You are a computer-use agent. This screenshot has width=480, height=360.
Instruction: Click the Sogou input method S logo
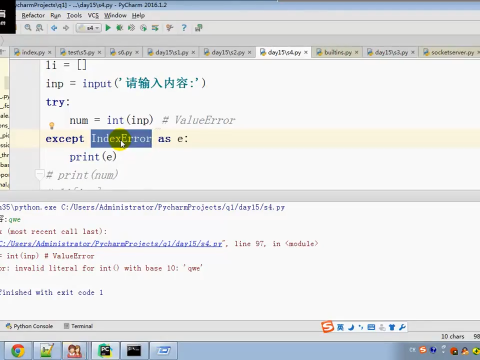pyautogui.click(x=327, y=327)
